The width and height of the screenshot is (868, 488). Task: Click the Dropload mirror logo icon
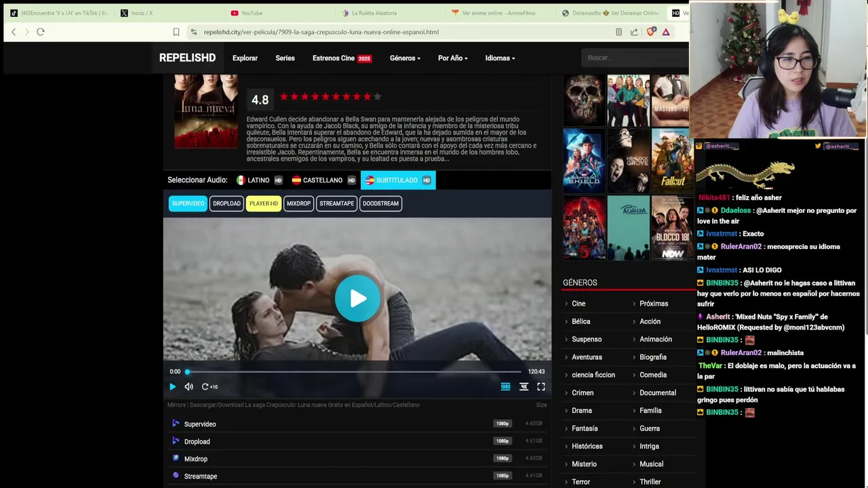click(176, 441)
